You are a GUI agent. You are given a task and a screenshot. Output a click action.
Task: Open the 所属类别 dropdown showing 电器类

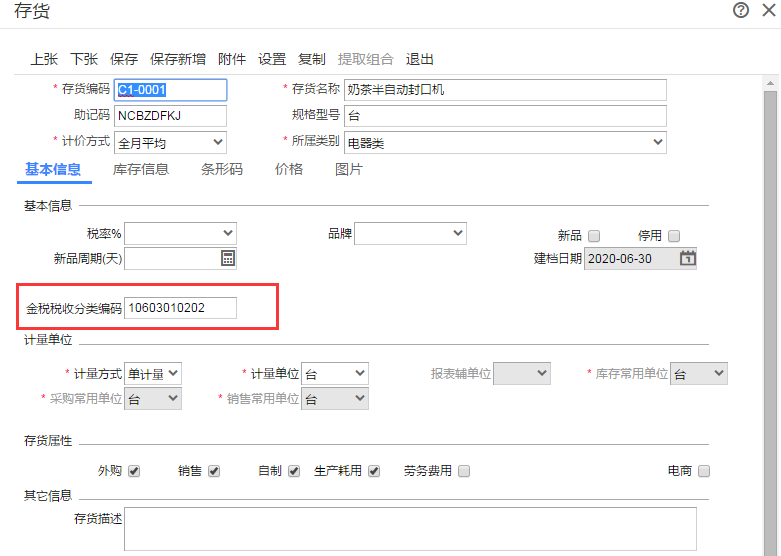[x=505, y=142]
